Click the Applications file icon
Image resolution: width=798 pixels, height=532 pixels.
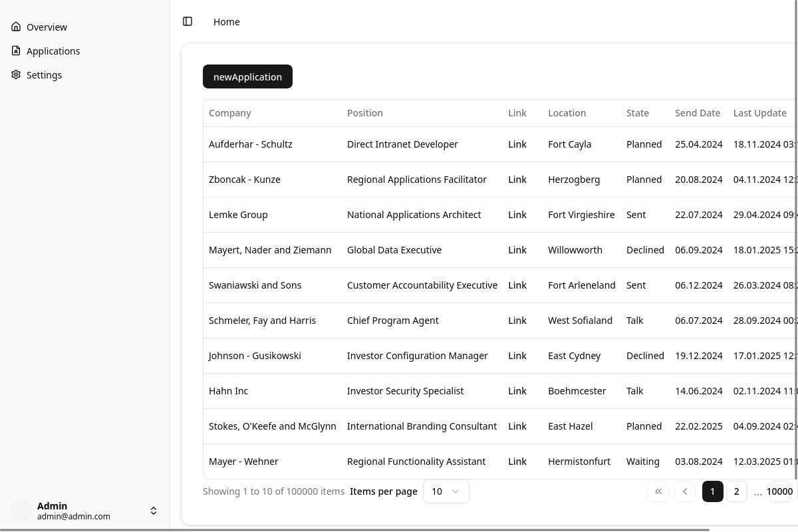(x=16, y=51)
